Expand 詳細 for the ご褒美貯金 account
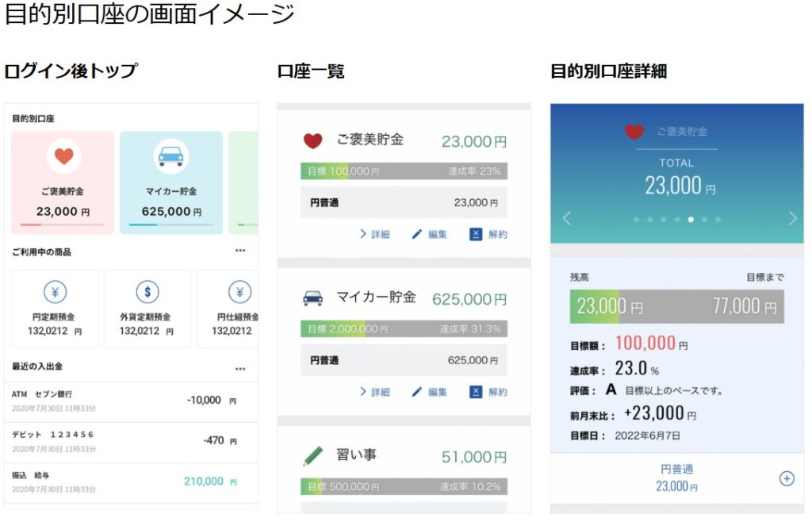 [374, 234]
